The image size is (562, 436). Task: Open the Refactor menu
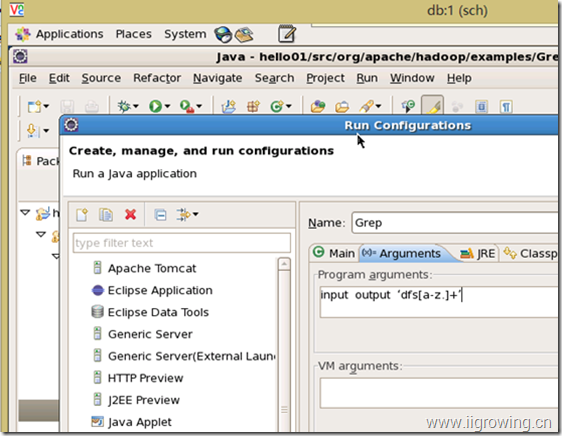tap(157, 78)
